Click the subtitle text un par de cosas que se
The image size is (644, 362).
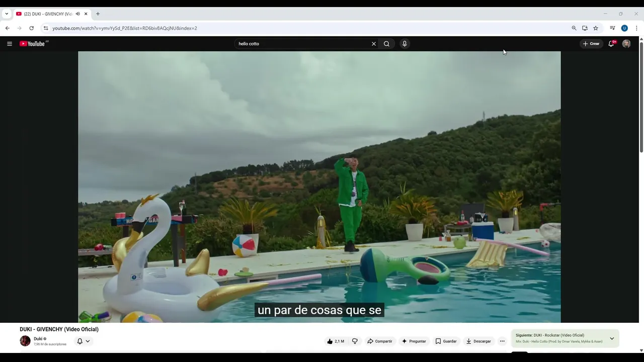pyautogui.click(x=319, y=310)
